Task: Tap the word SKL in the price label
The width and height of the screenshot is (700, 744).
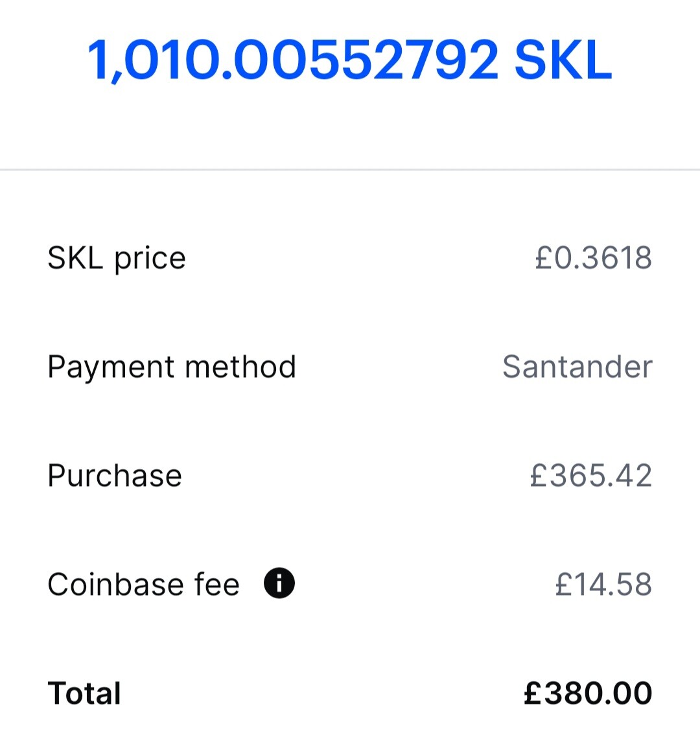Action: click(x=75, y=258)
